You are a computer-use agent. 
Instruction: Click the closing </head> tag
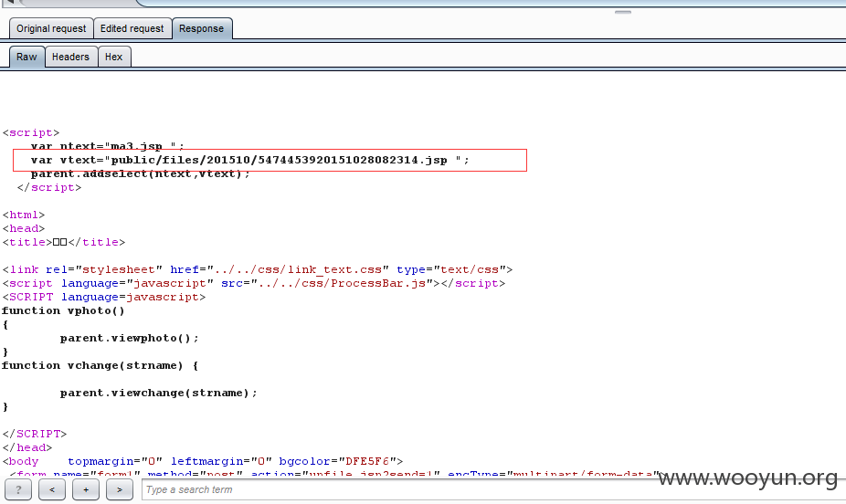pyautogui.click(x=27, y=447)
